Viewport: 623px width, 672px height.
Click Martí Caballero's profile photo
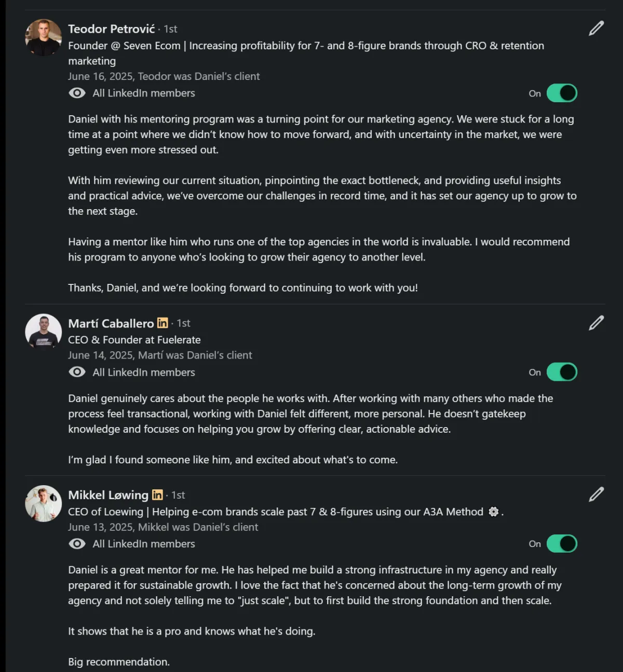coord(44,332)
